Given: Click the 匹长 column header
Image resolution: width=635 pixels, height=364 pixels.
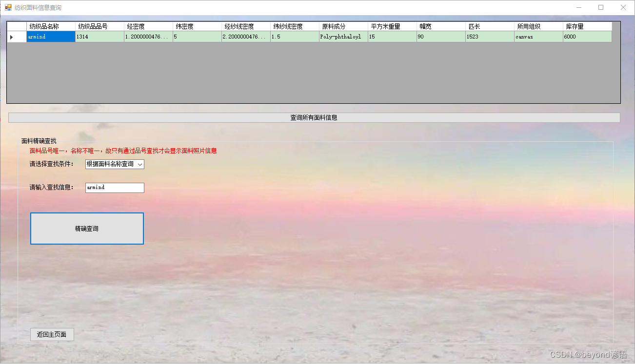Looking at the screenshot, I should coord(490,27).
